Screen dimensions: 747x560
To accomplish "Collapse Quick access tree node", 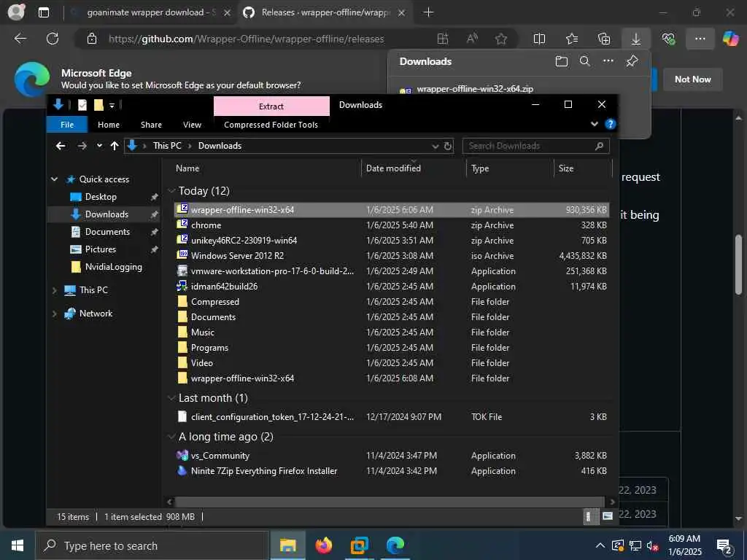I will (54, 179).
